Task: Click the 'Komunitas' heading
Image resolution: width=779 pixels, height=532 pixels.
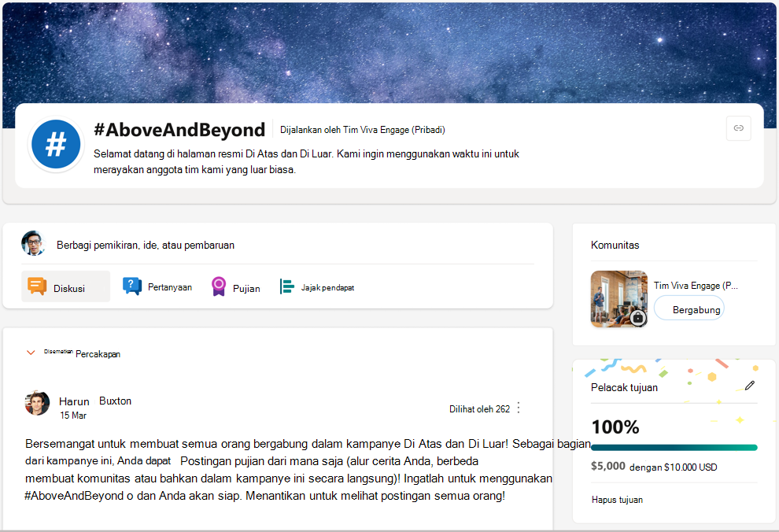Action: 615,245
